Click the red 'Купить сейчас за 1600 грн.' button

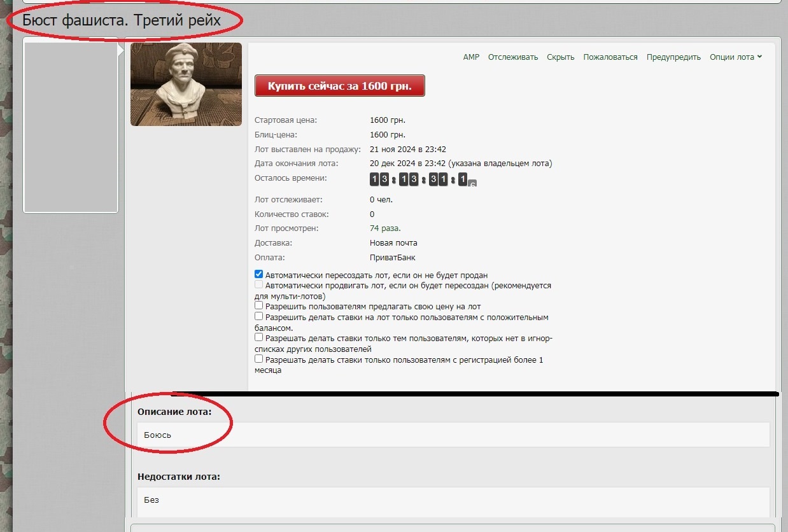point(339,86)
